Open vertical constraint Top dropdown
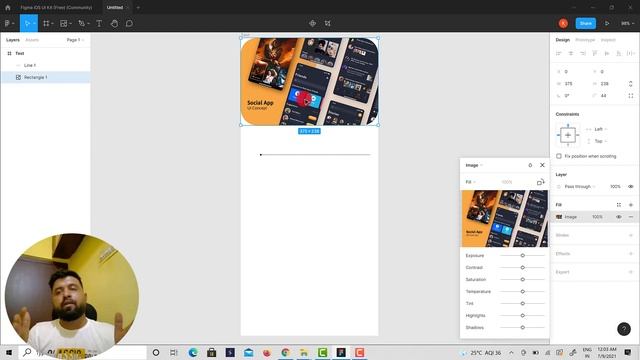The image size is (640, 360). pyautogui.click(x=600, y=141)
